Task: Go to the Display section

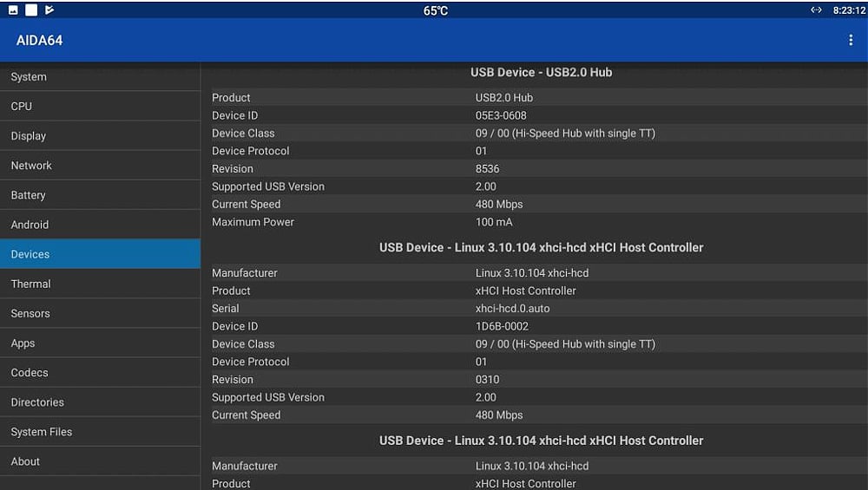Action: [x=100, y=136]
